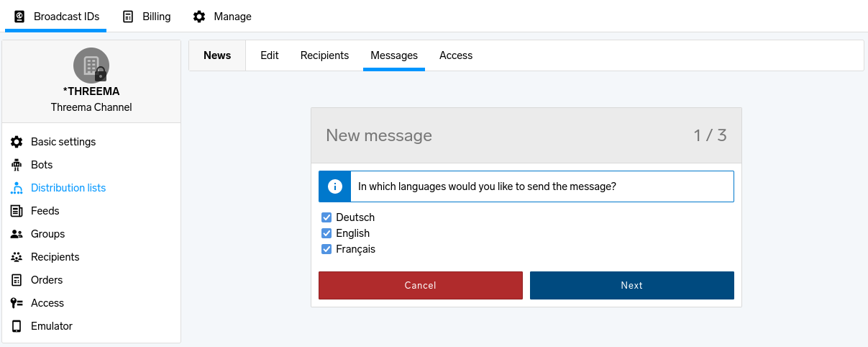Viewport: 868px width, 347px height.
Task: Click the blue info icon
Action: pyautogui.click(x=334, y=186)
